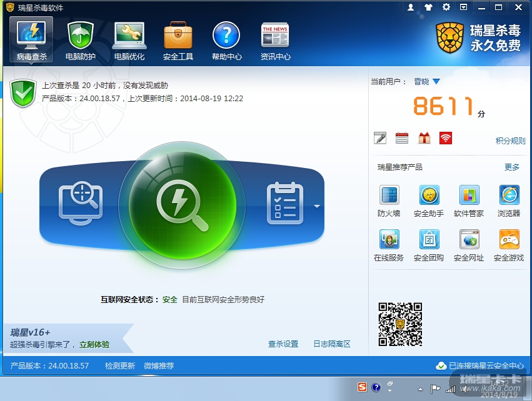Start quick scan with the green lightning button
This screenshot has height=401, width=532.
pos(182,205)
